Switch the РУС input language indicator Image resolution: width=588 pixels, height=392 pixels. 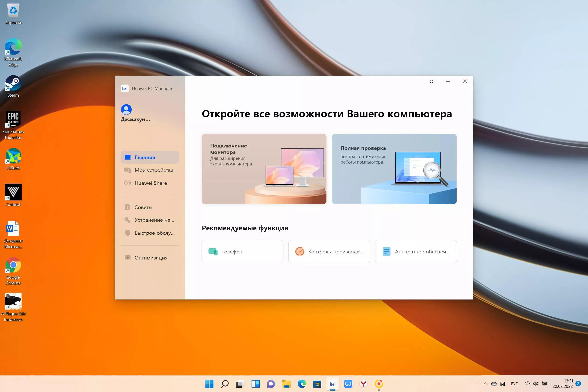[x=514, y=384]
